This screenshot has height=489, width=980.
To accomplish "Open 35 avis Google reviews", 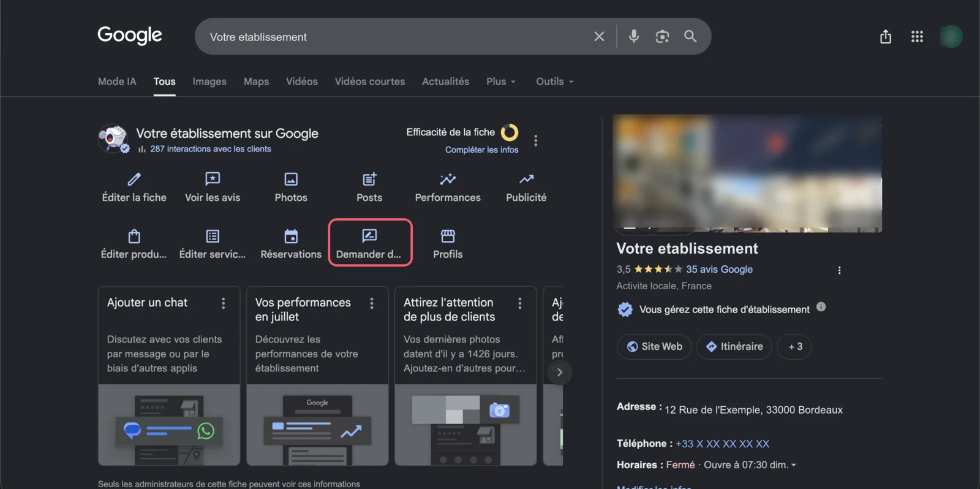I will (719, 269).
